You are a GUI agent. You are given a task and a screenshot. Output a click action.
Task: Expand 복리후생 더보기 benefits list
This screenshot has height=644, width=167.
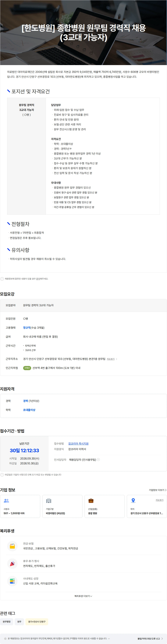coord(83,596)
